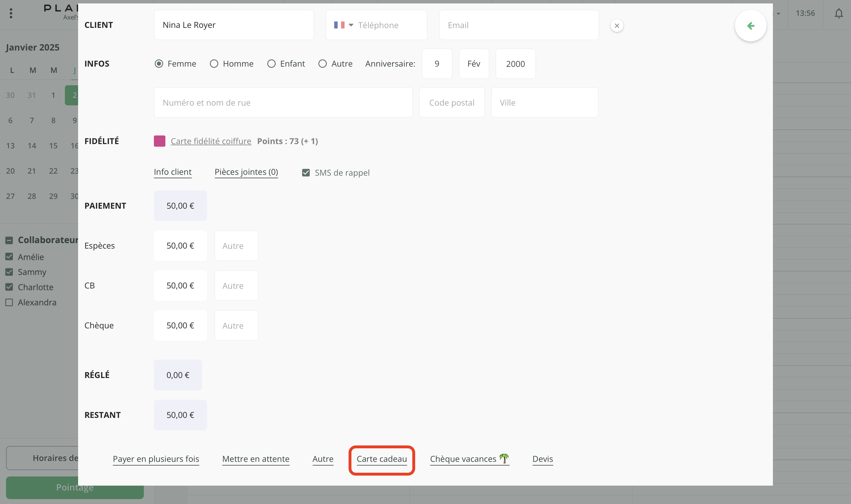The image size is (851, 504).
Task: Clear the client with the X icon
Action: pyautogui.click(x=617, y=26)
